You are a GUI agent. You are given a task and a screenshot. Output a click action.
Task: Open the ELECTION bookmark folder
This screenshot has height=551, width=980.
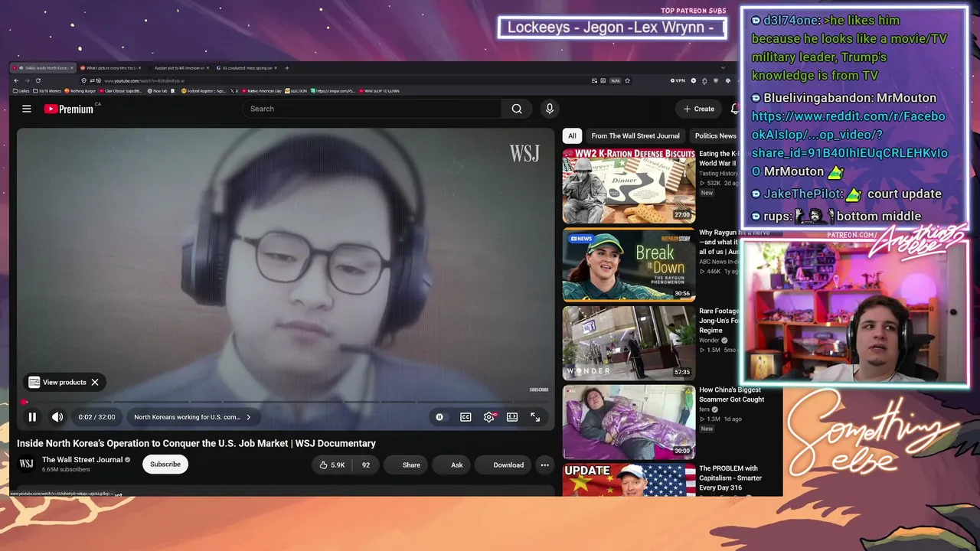point(296,91)
